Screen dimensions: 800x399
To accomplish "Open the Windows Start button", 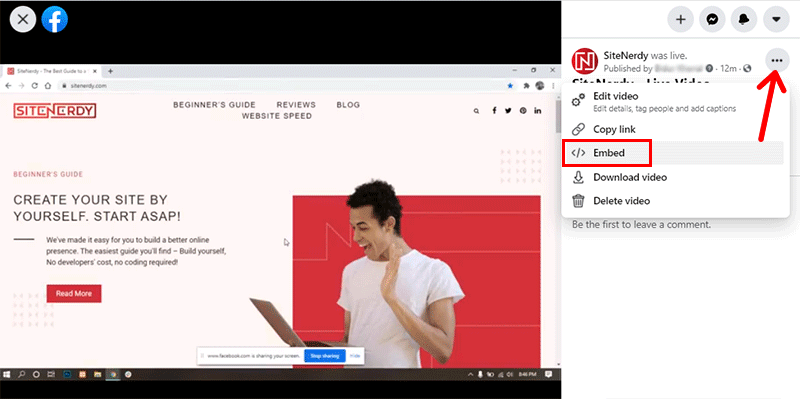I will pyautogui.click(x=7, y=374).
